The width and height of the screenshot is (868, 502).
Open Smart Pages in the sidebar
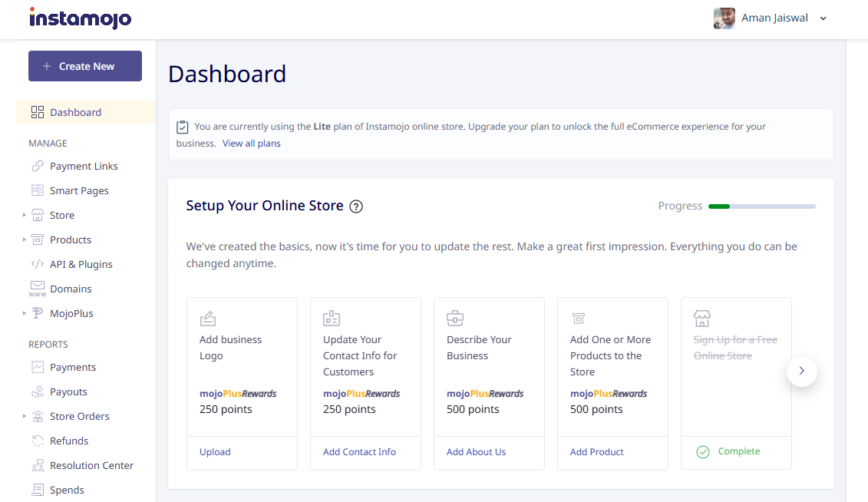pyautogui.click(x=79, y=190)
